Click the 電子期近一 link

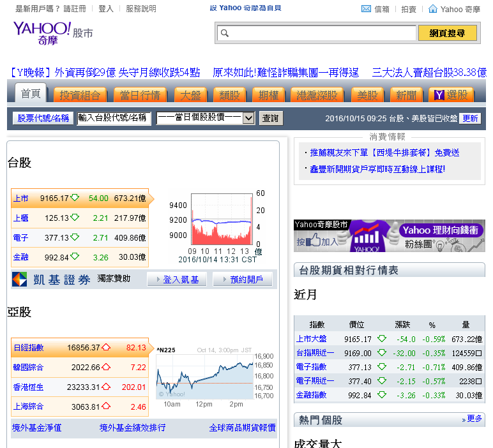point(315,381)
